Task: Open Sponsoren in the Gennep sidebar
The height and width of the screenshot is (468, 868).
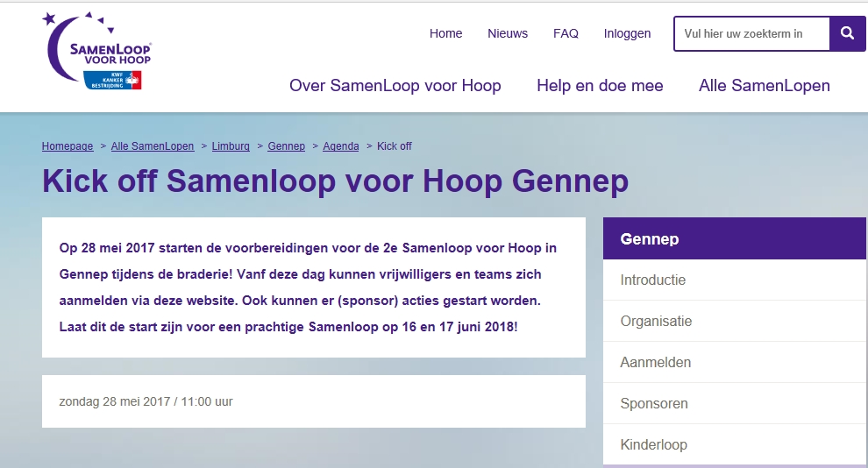Action: [x=734, y=403]
